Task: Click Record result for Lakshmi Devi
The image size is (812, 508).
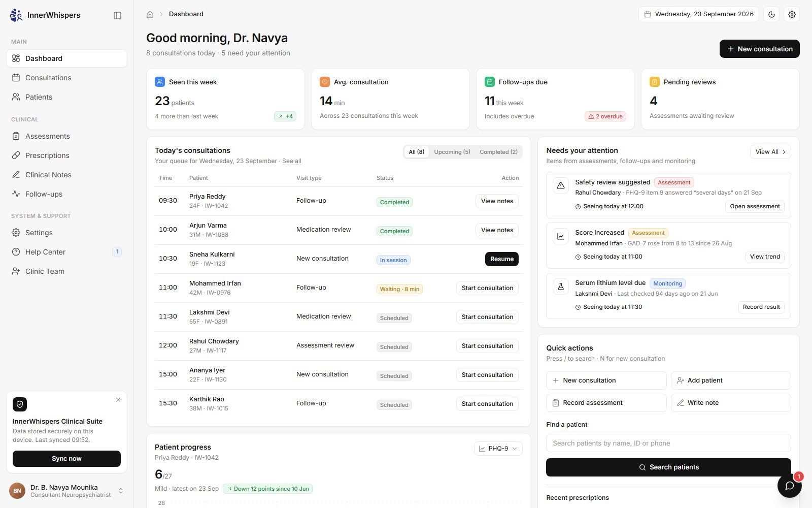Action: 761,307
